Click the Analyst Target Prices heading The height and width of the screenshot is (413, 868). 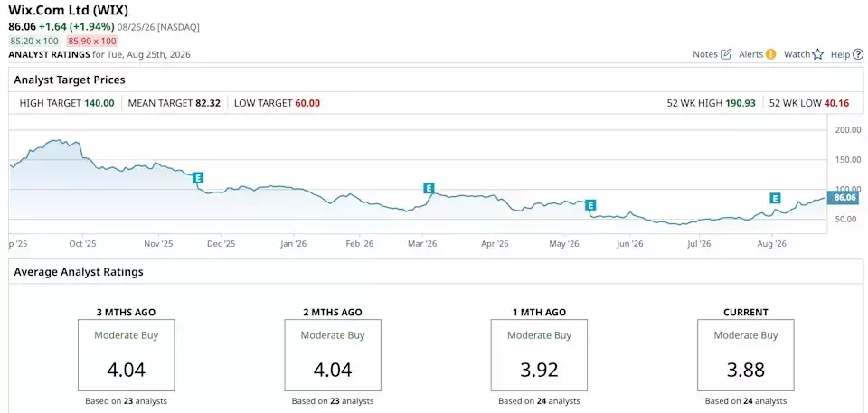coord(70,80)
